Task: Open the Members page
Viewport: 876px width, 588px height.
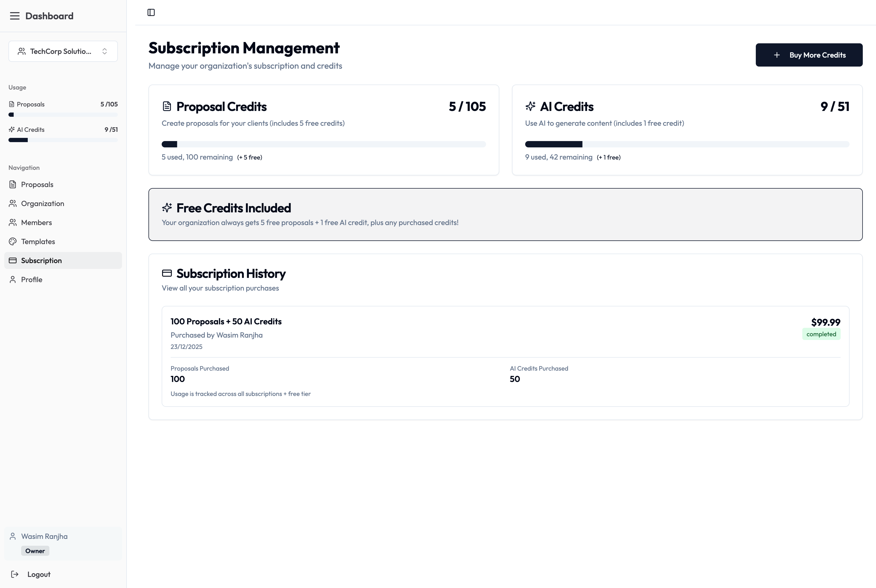Action: tap(36, 223)
